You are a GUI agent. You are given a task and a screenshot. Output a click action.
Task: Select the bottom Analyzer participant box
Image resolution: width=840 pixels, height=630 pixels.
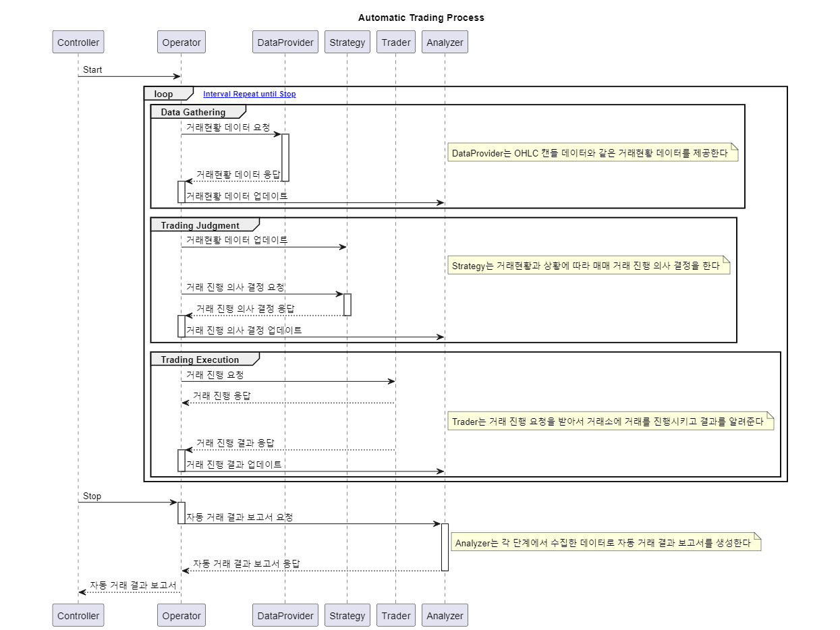pos(444,614)
